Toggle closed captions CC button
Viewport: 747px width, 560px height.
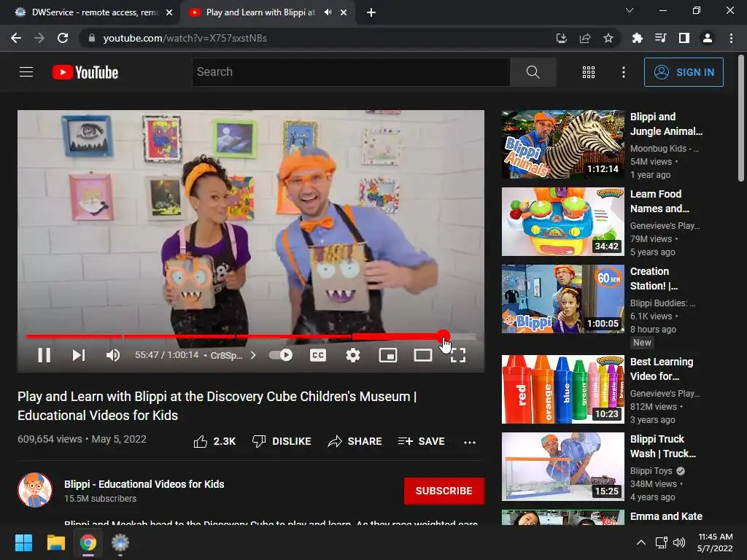(318, 355)
